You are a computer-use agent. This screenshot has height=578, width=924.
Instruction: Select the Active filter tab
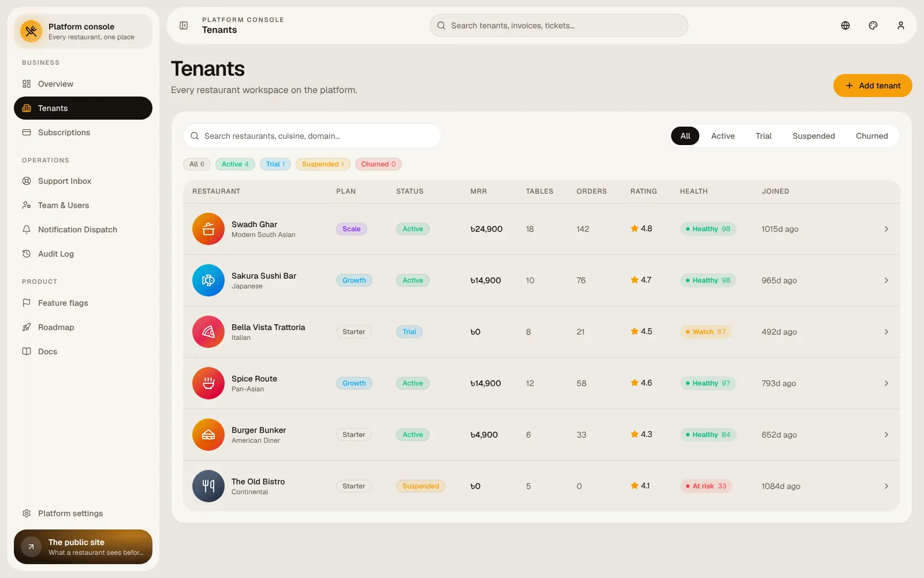tap(723, 136)
